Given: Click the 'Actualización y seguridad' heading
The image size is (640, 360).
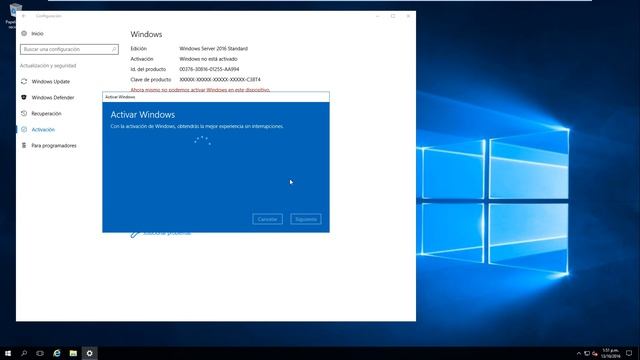Looking at the screenshot, I should (48, 66).
